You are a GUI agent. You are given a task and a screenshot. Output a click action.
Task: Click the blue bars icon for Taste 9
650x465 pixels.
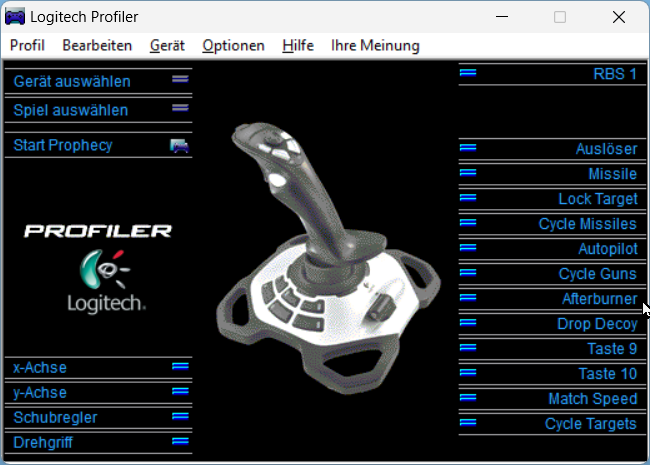tap(468, 347)
